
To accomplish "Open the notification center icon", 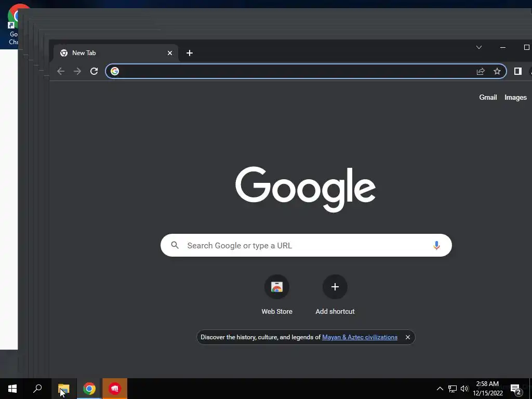I will (x=516, y=390).
